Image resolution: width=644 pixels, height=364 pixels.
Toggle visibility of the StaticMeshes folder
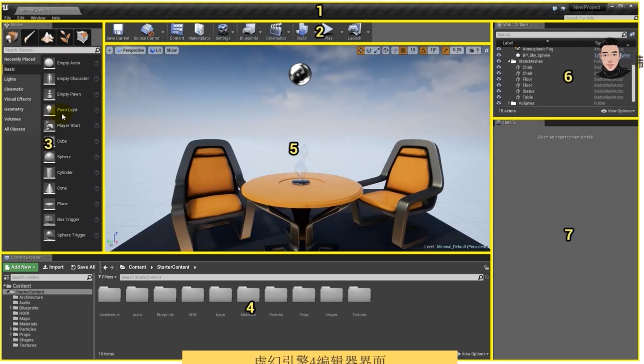(x=498, y=61)
